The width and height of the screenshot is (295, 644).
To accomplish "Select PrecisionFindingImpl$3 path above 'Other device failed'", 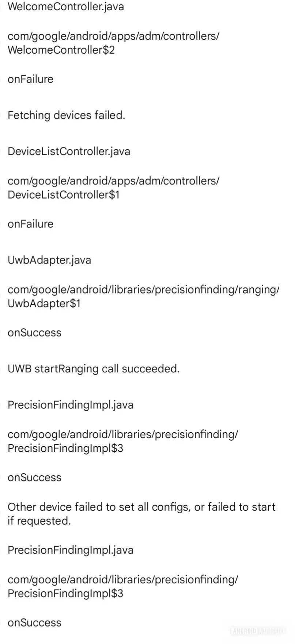I will (123, 441).
